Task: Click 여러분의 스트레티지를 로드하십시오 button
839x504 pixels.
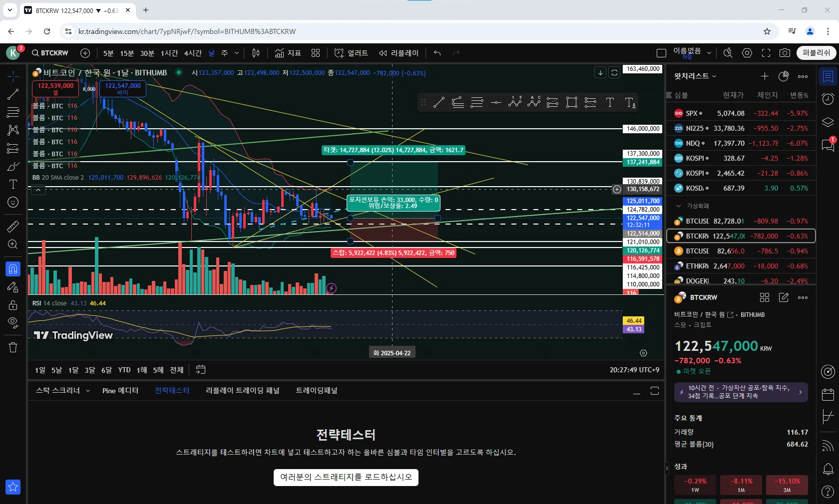Action: pyautogui.click(x=346, y=477)
